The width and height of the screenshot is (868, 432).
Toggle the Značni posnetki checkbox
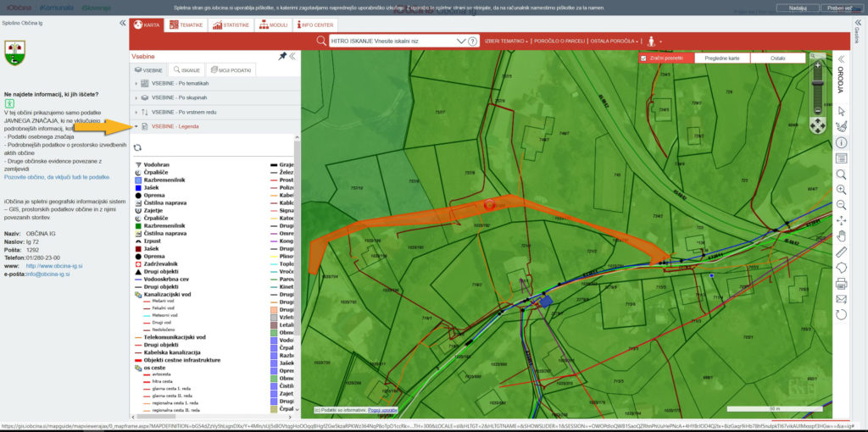[644, 58]
